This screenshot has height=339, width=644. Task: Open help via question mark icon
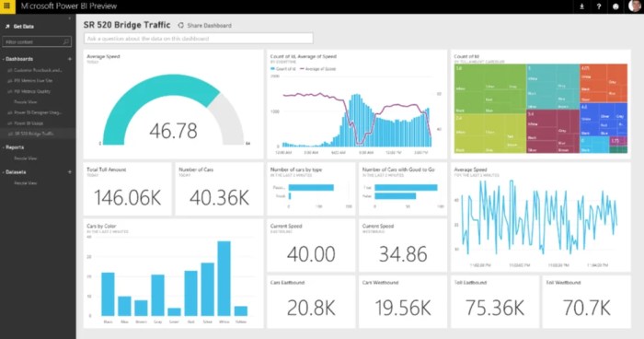[598, 6]
